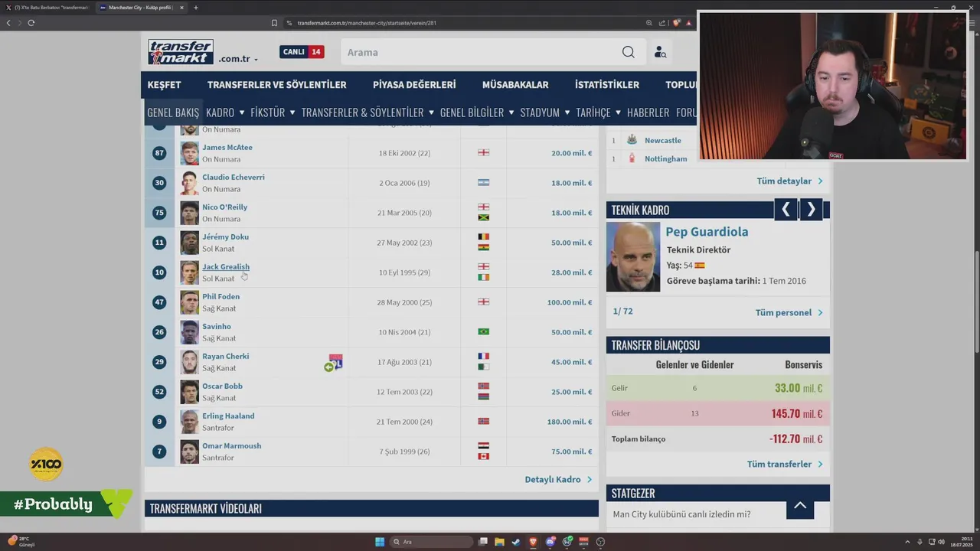
Task: Open the Detaylı Kadro link
Action: 558,479
